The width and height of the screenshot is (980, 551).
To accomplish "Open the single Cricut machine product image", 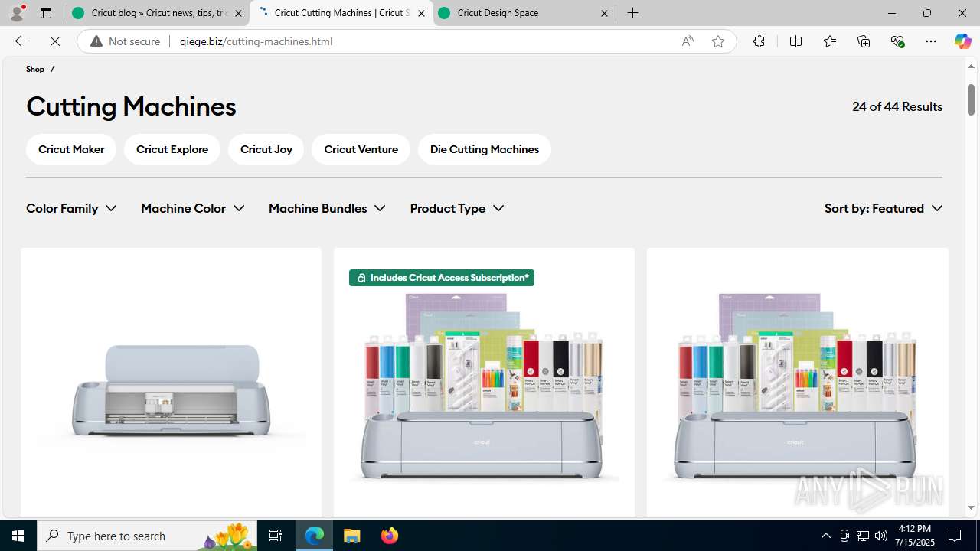I will click(171, 390).
